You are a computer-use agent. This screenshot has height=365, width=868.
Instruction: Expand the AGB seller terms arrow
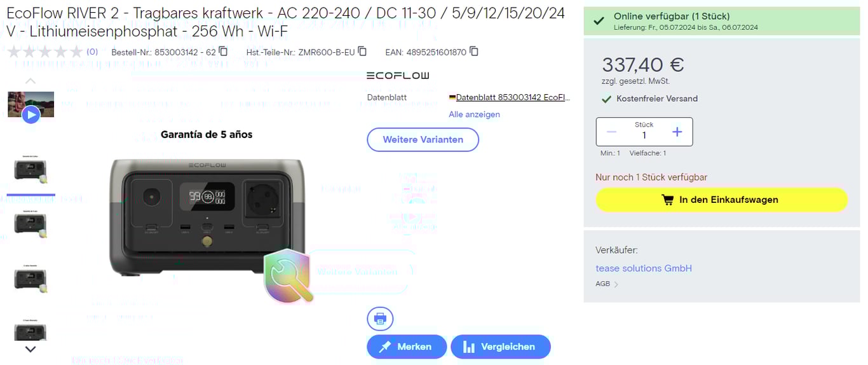click(616, 284)
